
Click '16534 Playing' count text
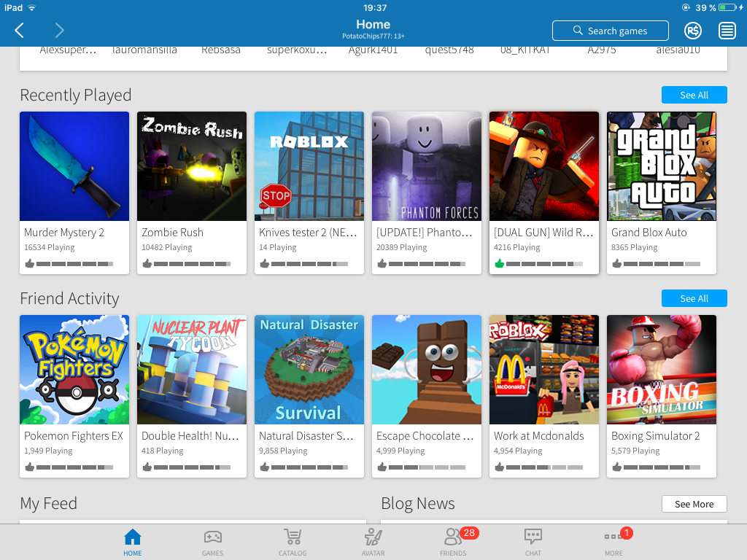(50, 248)
